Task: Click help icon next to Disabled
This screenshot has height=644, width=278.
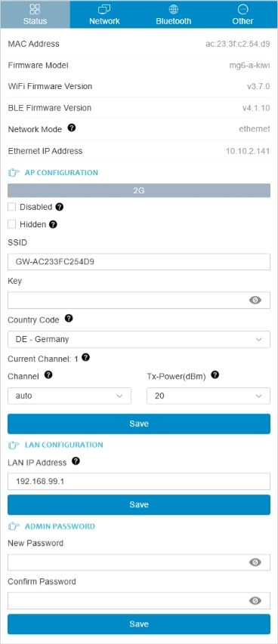Action: [59, 207]
